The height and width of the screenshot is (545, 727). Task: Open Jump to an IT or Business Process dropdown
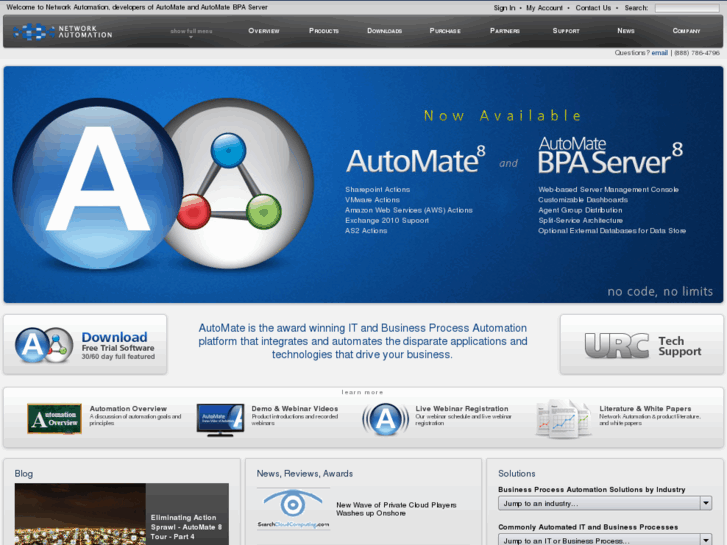[605, 540]
